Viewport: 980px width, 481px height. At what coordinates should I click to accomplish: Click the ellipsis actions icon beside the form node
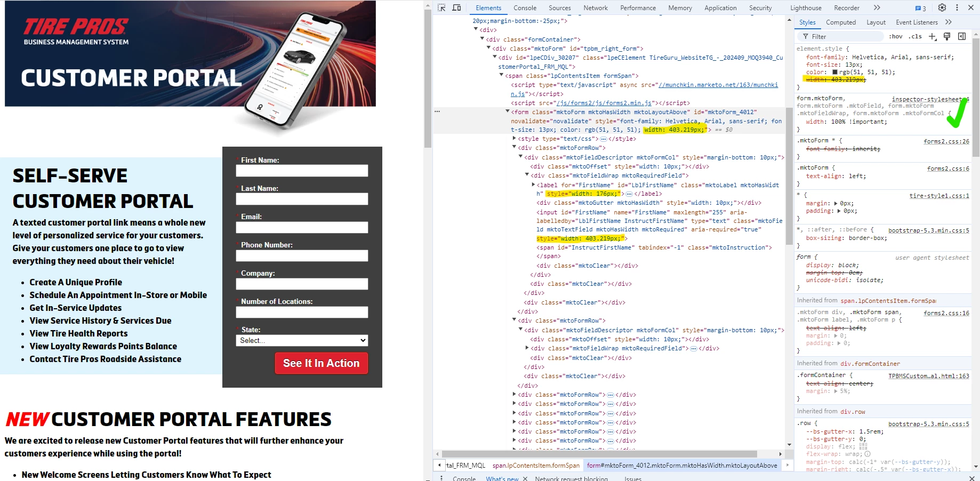pos(437,111)
